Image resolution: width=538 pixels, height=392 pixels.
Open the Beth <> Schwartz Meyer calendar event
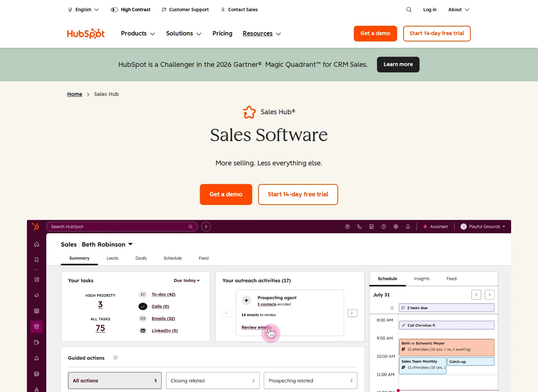tap(446, 347)
